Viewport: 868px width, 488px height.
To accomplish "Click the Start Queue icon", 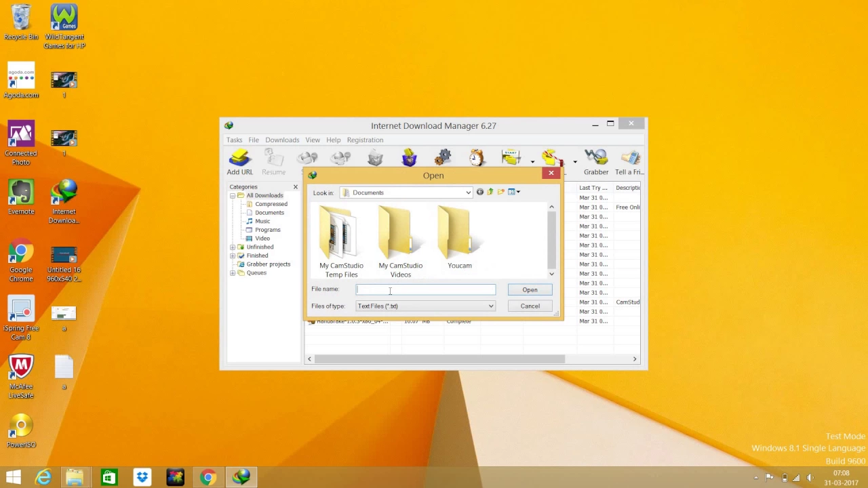I will pyautogui.click(x=512, y=158).
